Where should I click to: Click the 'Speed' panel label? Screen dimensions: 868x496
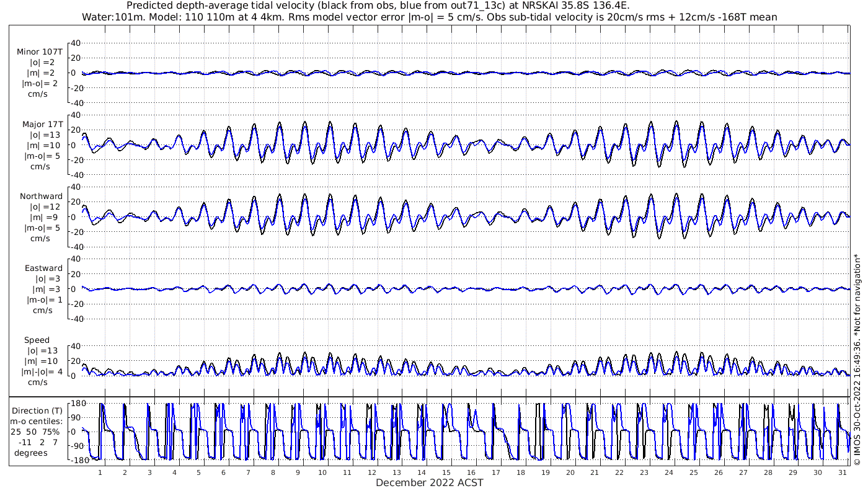[37, 340]
